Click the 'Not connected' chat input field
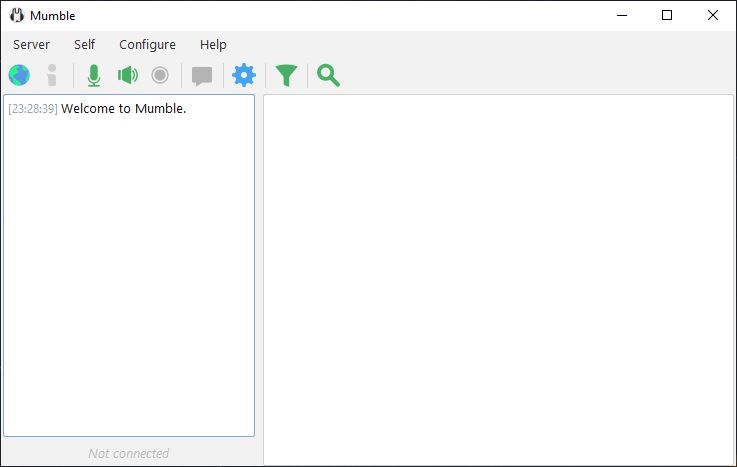This screenshot has height=467, width=737. [129, 453]
